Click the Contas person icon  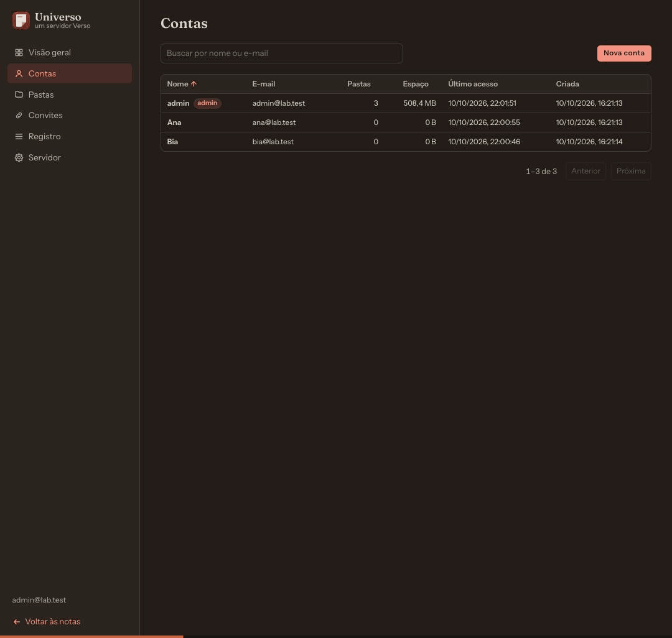tap(19, 73)
